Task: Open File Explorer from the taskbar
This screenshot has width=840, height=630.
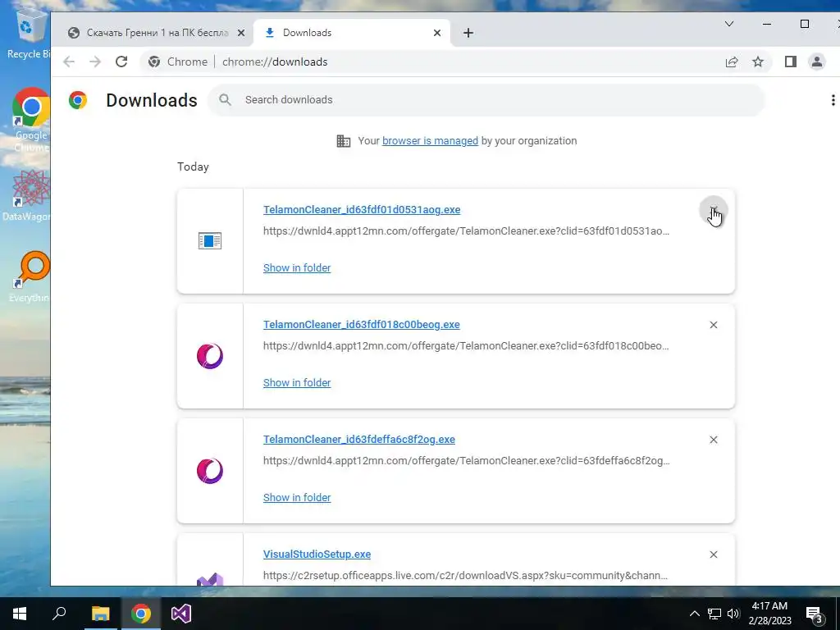Action: coord(100,614)
